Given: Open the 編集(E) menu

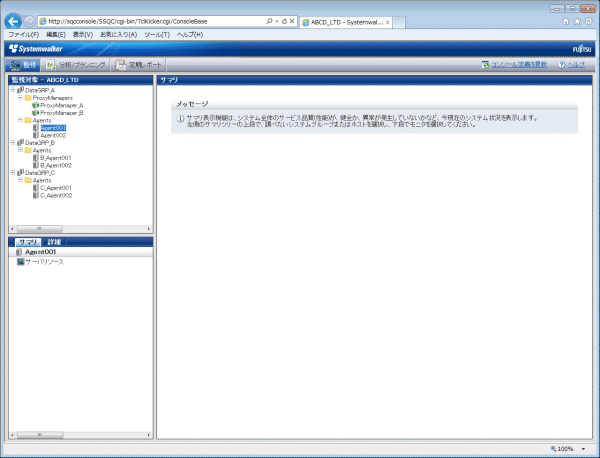Looking at the screenshot, I should click(x=56, y=34).
